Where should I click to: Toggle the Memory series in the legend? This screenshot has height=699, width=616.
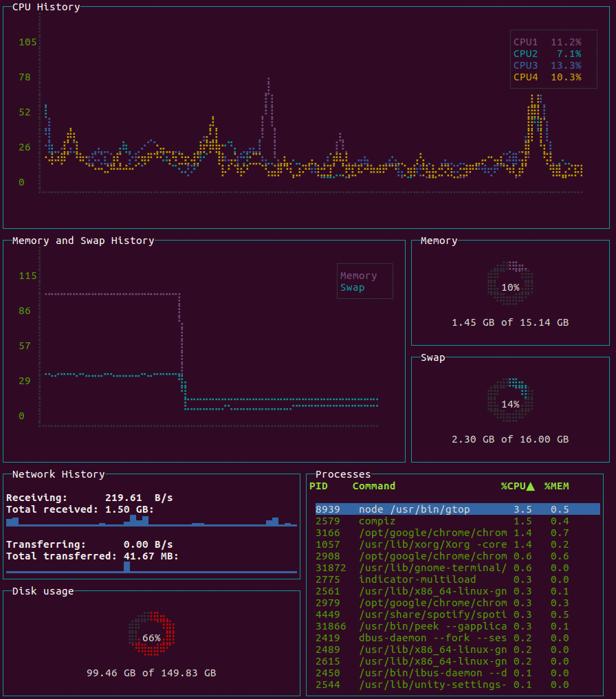tap(357, 274)
